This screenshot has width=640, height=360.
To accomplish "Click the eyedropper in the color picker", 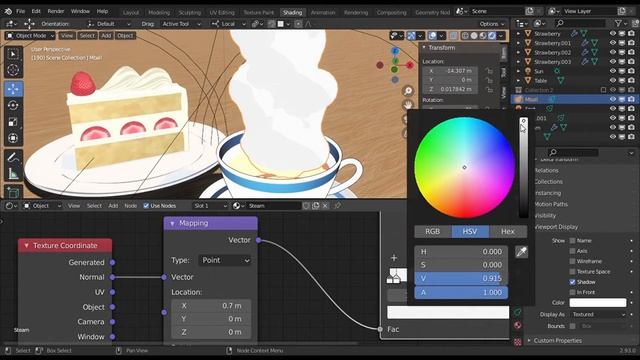I will pyautogui.click(x=521, y=251).
